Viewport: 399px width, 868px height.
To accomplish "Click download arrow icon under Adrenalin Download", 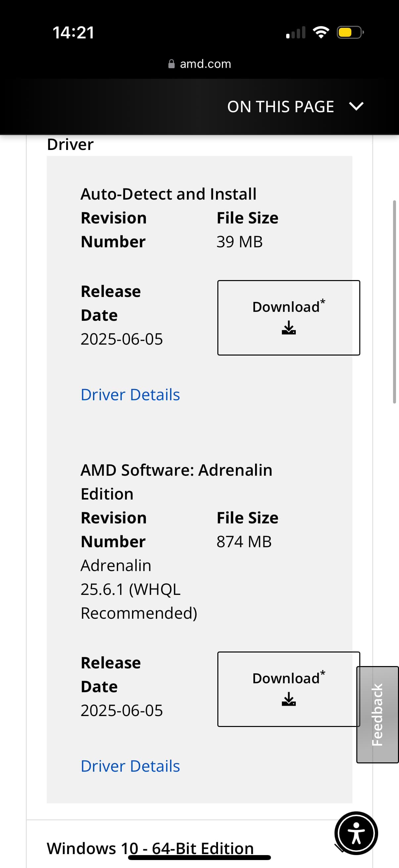I will coord(288,699).
